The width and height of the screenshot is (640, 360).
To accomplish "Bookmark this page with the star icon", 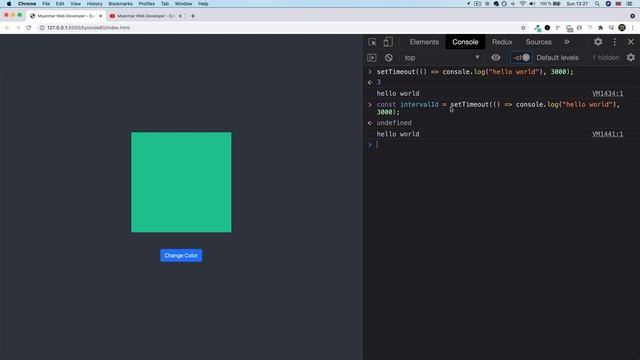I will (523, 28).
